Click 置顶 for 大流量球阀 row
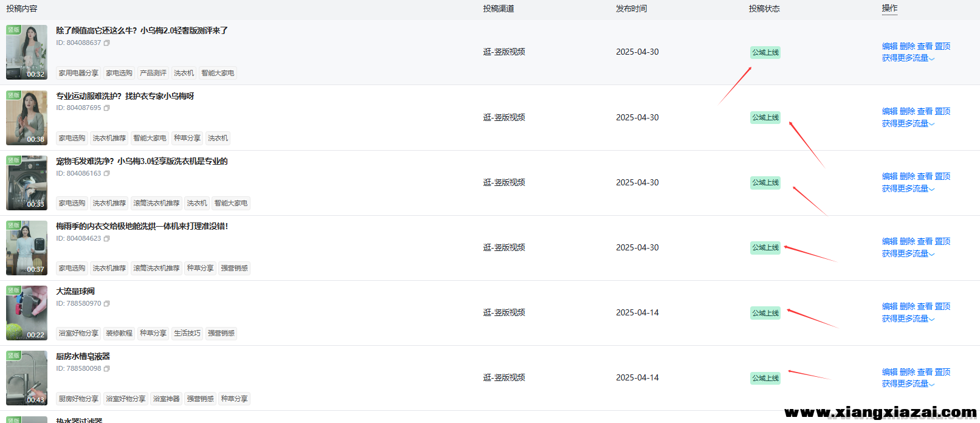This screenshot has width=980, height=423. point(942,307)
